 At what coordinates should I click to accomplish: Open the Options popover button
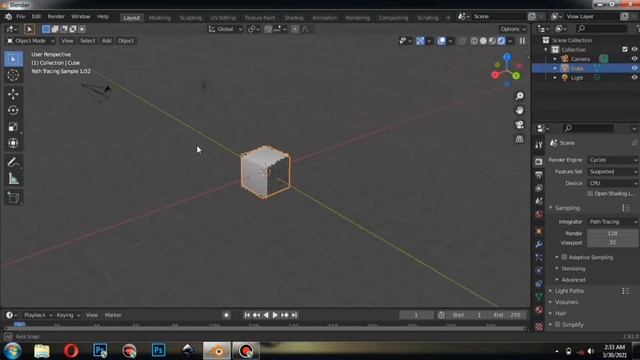[x=512, y=29]
